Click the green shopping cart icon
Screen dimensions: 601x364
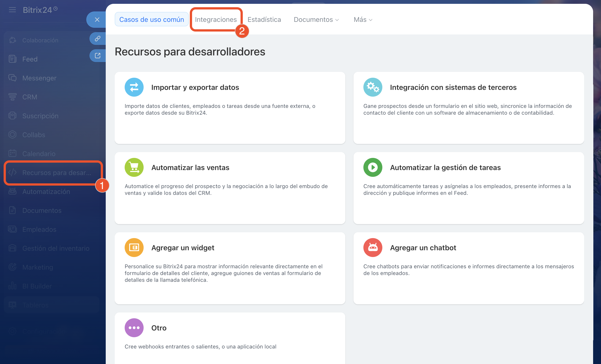click(x=134, y=167)
